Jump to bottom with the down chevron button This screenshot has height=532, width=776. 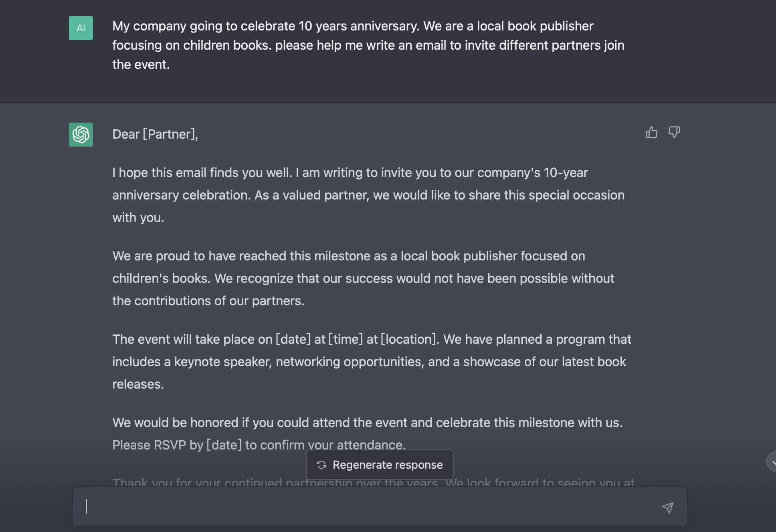(772, 462)
